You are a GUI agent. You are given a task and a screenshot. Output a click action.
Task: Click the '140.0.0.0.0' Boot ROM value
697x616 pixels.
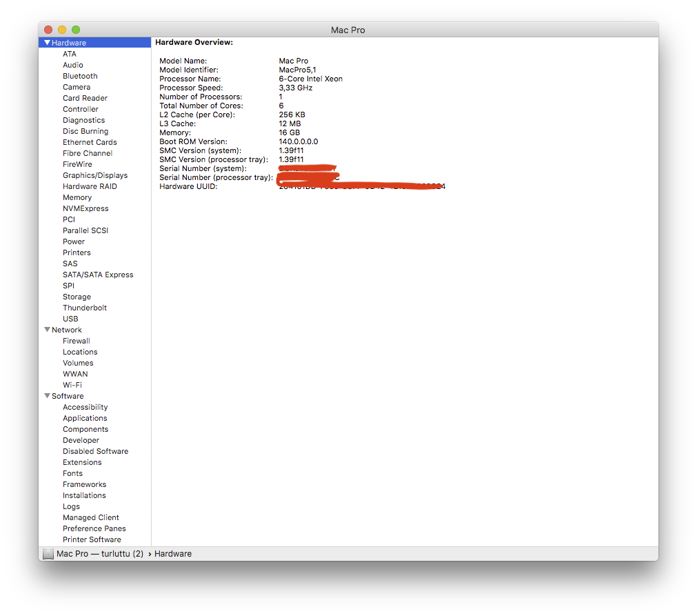pyautogui.click(x=299, y=141)
